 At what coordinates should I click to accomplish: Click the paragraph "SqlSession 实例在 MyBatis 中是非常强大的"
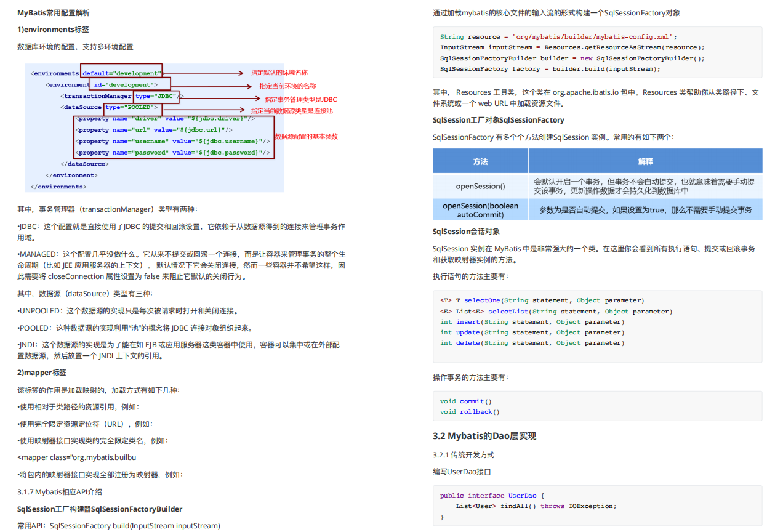(x=594, y=254)
